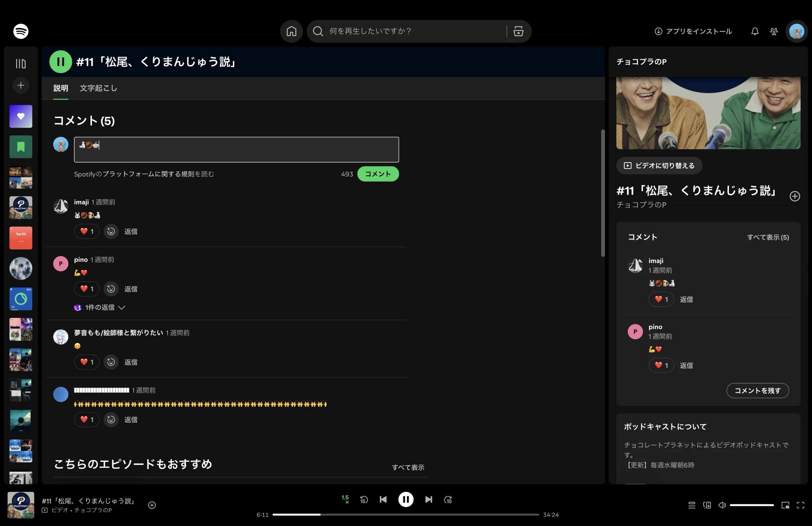
Task: Switch to 文字起こし tab
Action: tap(98, 88)
